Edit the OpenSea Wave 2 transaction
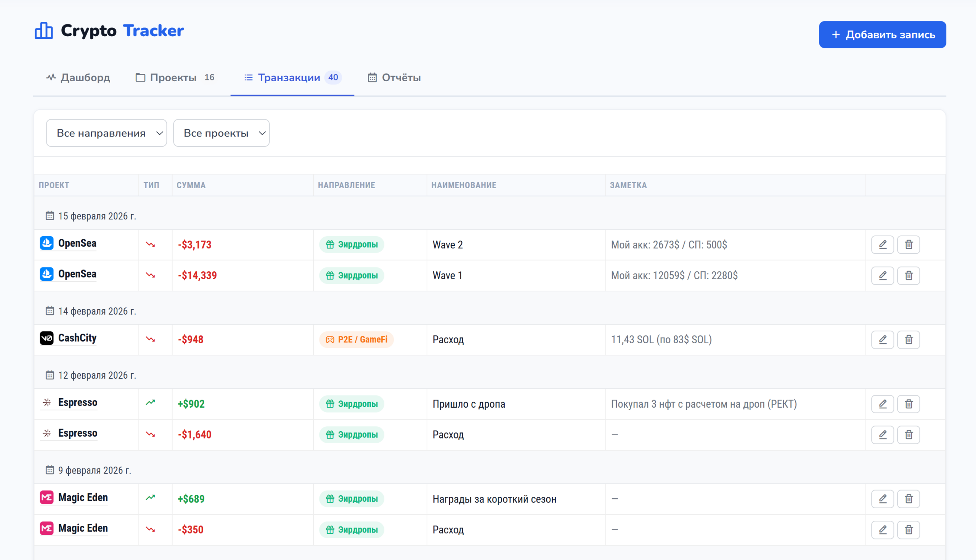 (x=882, y=245)
